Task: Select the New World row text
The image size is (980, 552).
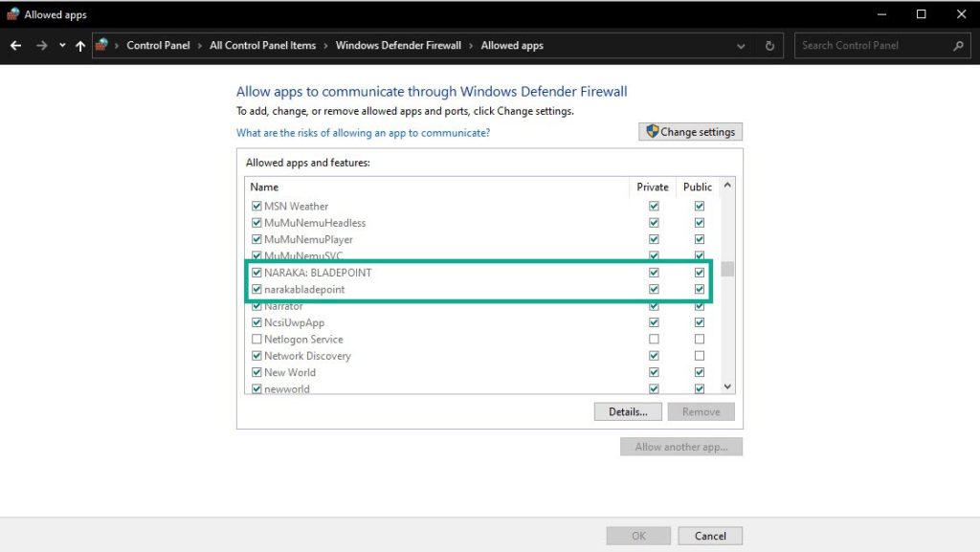Action: click(x=290, y=373)
